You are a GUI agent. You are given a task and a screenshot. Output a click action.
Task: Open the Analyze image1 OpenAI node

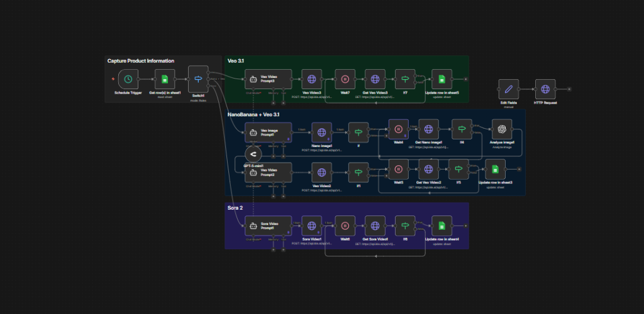[x=501, y=129]
